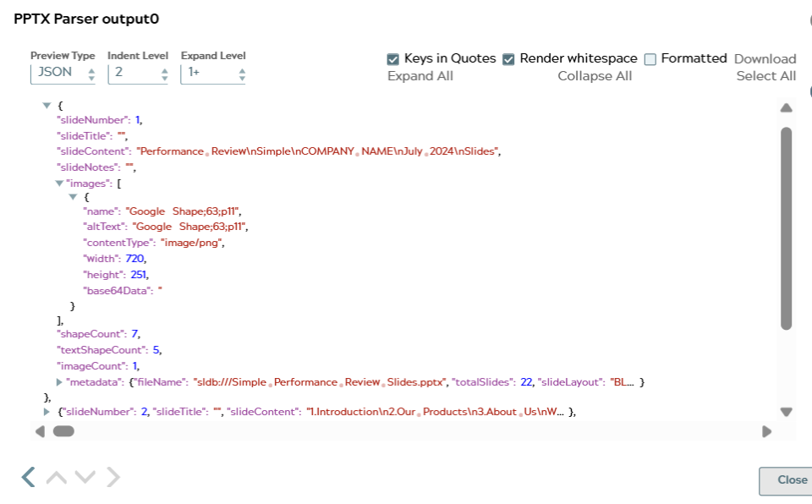Collapse the root JSON object
This screenshot has width=812, height=504.
click(47, 106)
